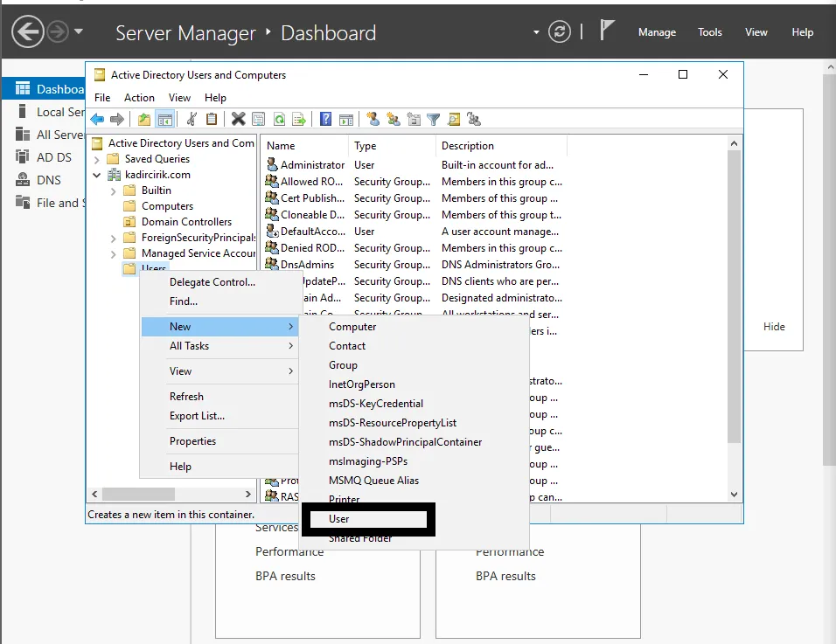Open the Server Manager notifications flag
Screen dimensions: 836x644
point(607,30)
